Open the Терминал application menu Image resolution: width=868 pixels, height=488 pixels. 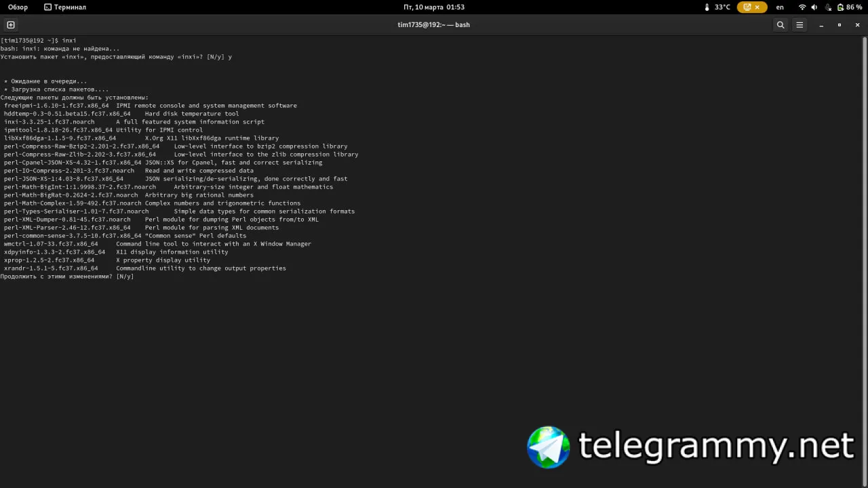tap(65, 7)
